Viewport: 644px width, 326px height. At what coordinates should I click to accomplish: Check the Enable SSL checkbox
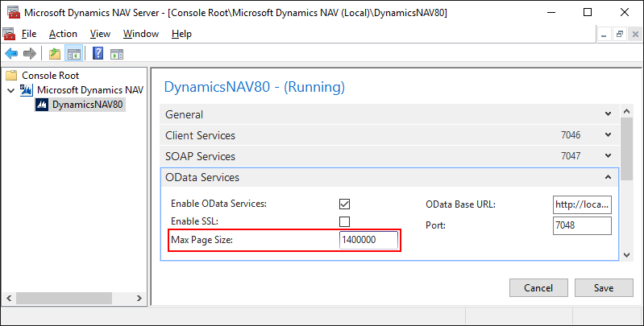click(344, 221)
